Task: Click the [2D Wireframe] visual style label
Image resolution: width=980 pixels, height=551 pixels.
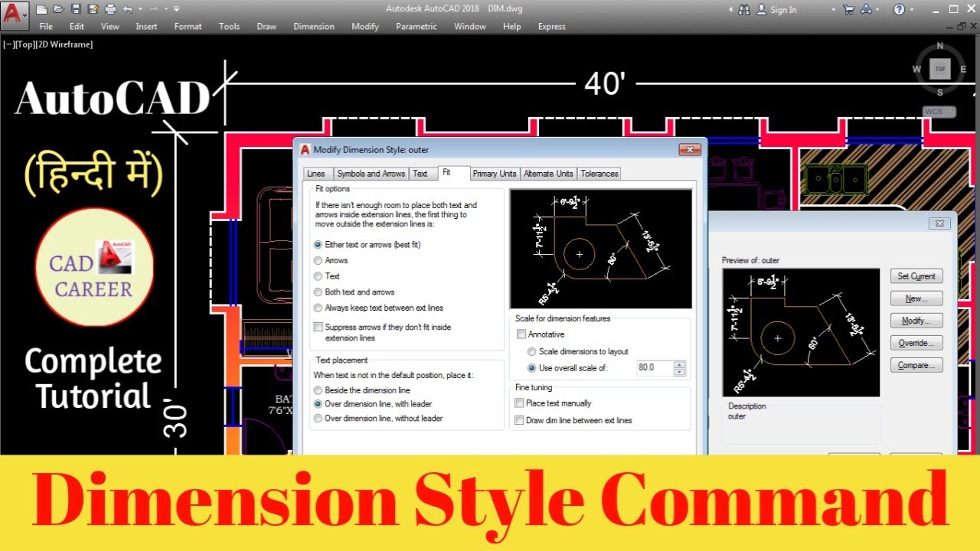Action: pos(64,44)
